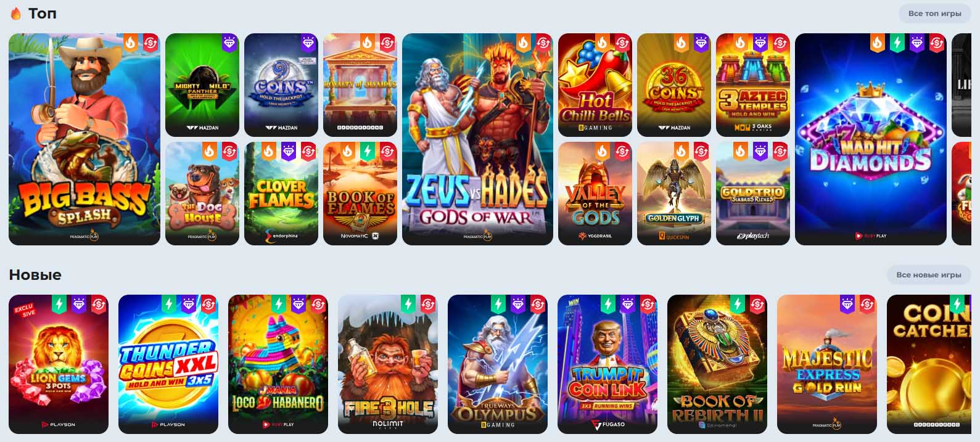The height and width of the screenshot is (442, 980).
Task: Open all top games with Все топ игры
Action: tap(934, 14)
